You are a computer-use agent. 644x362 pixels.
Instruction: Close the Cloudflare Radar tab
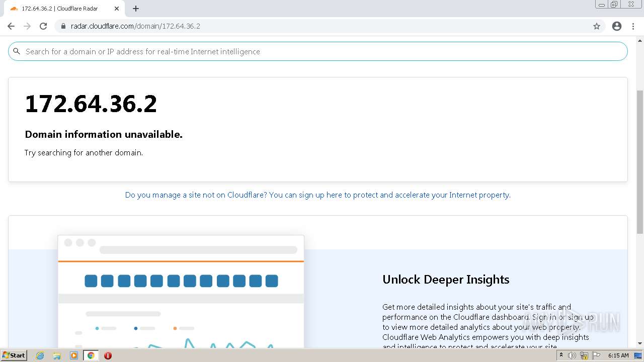tap(117, 9)
